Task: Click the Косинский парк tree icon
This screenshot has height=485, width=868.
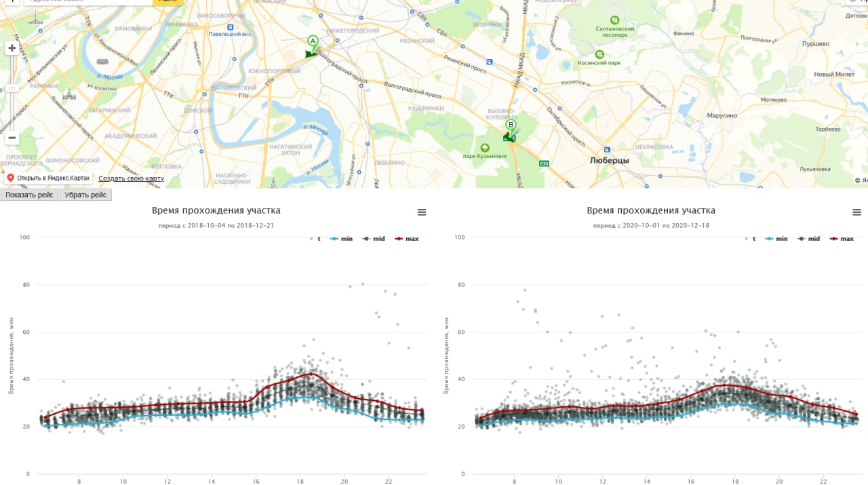Action: tap(599, 54)
